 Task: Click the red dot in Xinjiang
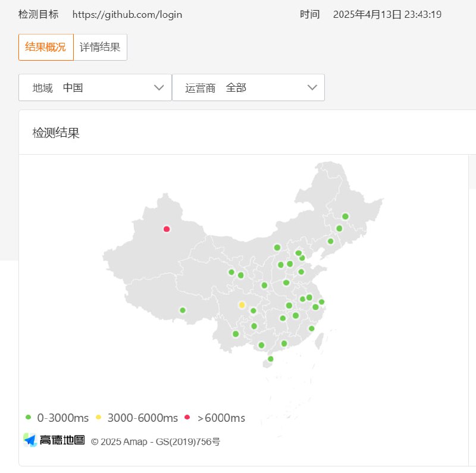click(167, 229)
